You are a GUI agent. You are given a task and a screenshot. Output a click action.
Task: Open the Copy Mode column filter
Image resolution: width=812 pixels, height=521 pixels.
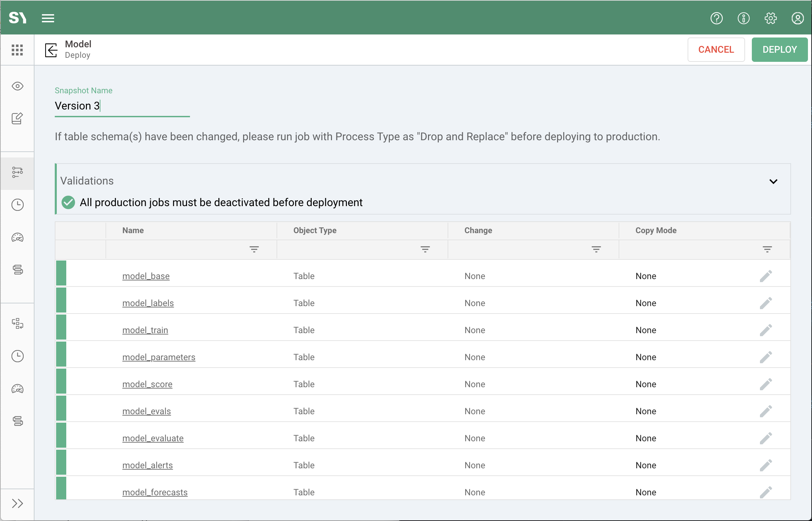tap(767, 250)
